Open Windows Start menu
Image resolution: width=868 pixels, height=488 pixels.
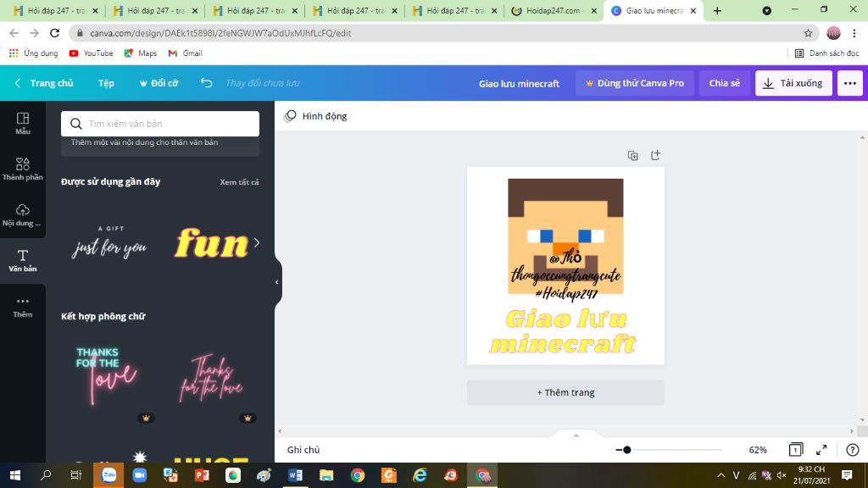tap(15, 475)
